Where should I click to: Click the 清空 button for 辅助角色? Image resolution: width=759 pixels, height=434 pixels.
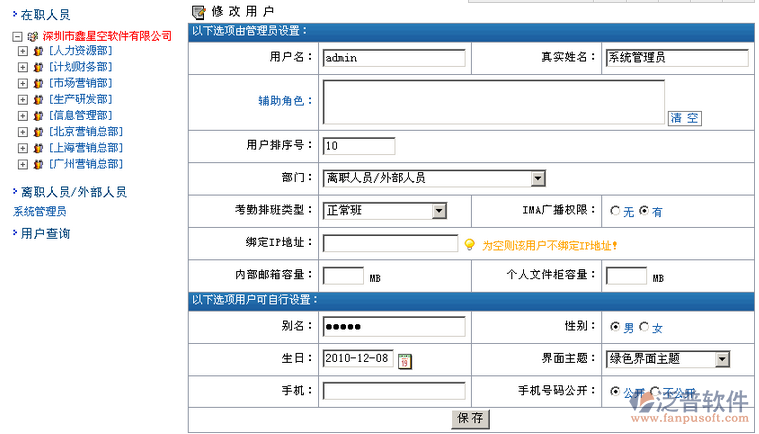pos(684,118)
